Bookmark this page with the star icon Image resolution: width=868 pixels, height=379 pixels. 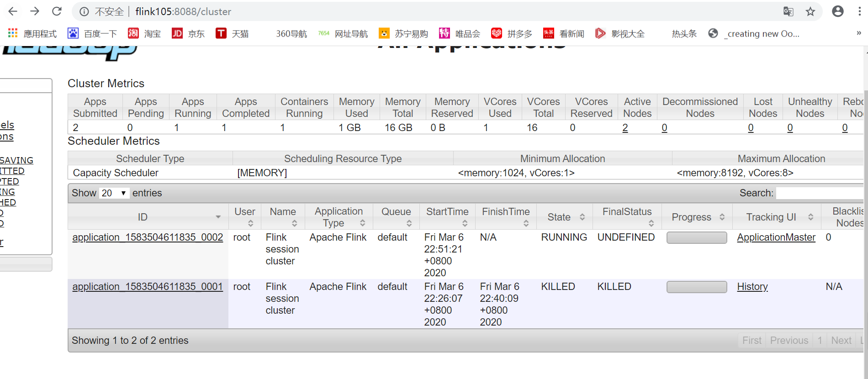(x=810, y=11)
